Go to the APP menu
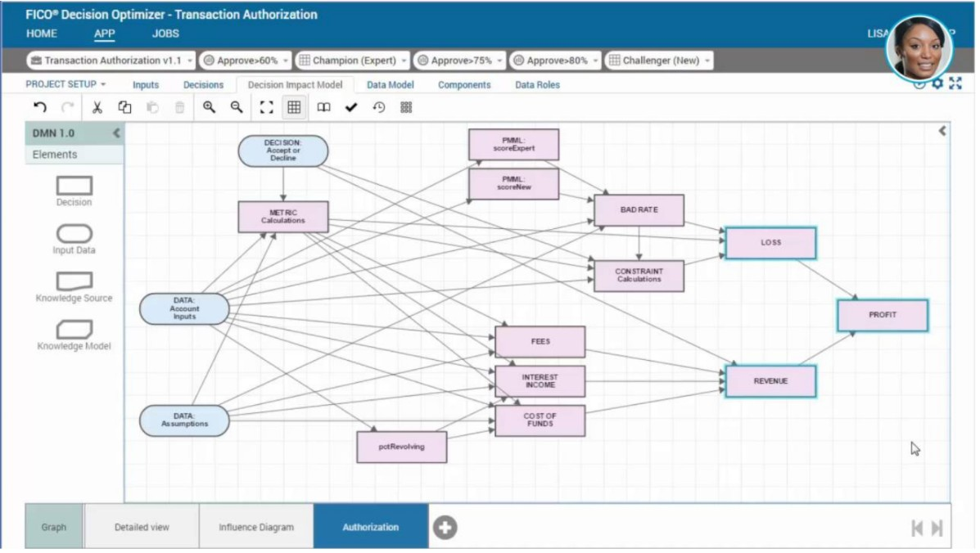The height and width of the screenshot is (553, 980). click(x=104, y=34)
